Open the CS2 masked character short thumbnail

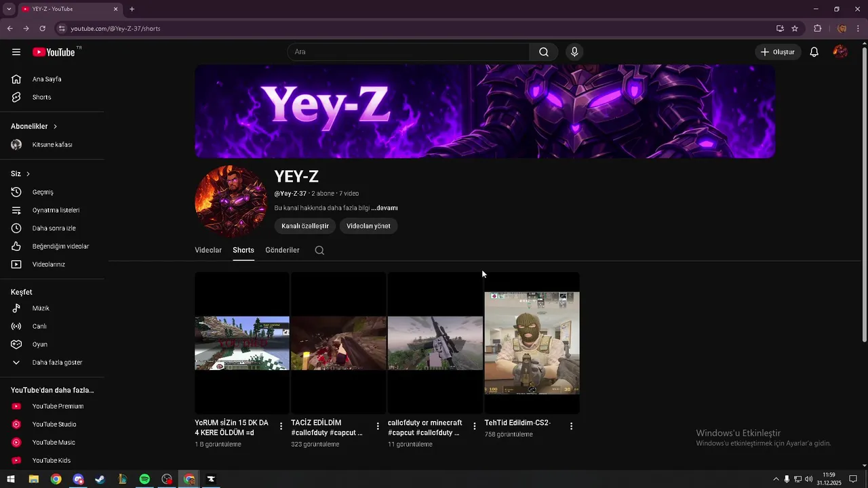pyautogui.click(x=532, y=343)
